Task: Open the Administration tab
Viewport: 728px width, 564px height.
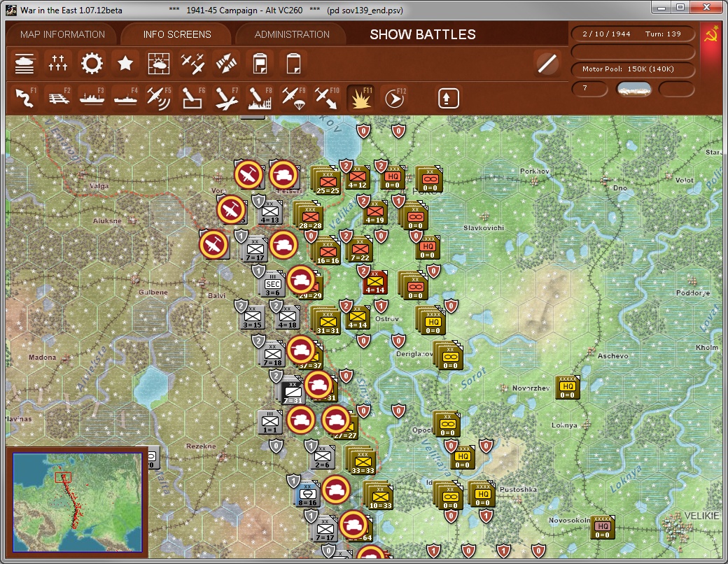Action: 292,34
